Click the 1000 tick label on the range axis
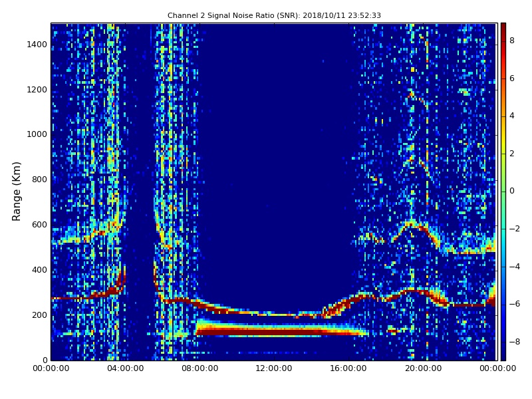 [37, 134]
